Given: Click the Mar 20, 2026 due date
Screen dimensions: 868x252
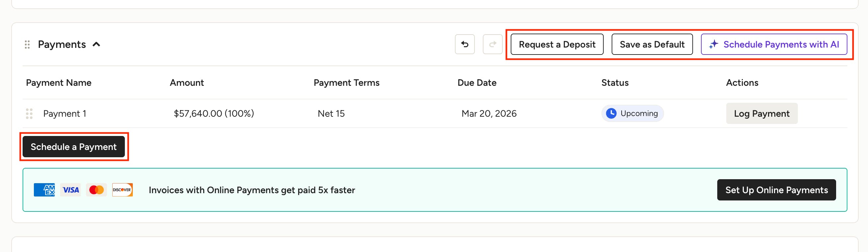Looking at the screenshot, I should pos(488,114).
